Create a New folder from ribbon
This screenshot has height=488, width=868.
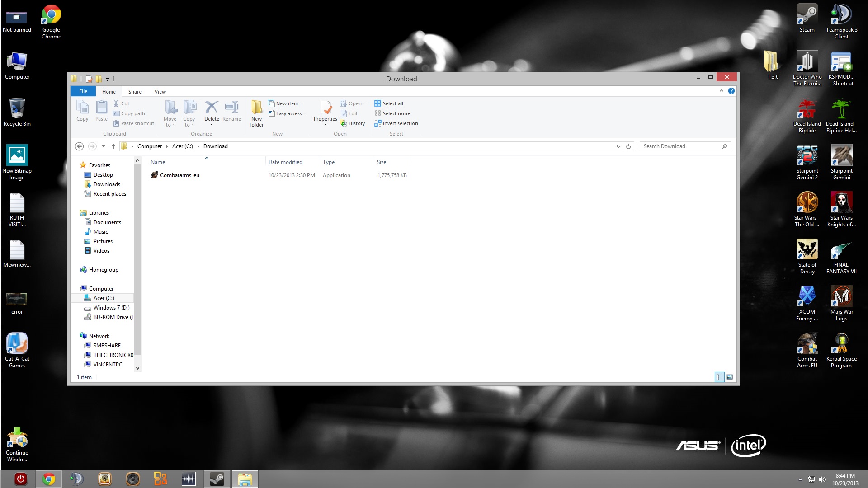click(x=256, y=113)
